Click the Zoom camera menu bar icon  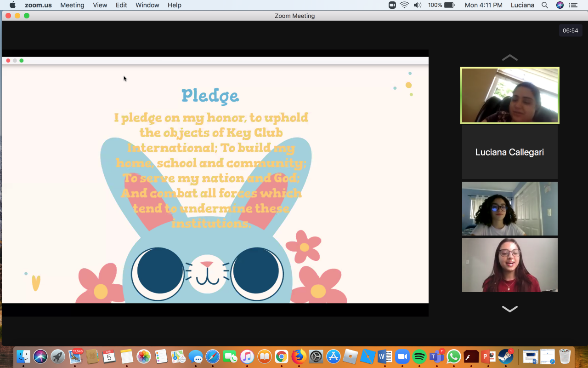point(392,5)
